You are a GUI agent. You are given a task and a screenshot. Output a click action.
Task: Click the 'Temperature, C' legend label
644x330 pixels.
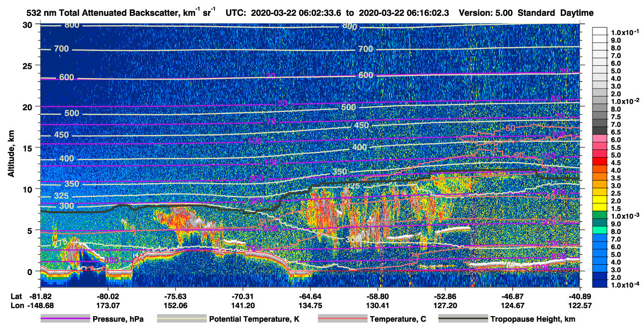pyautogui.click(x=398, y=319)
